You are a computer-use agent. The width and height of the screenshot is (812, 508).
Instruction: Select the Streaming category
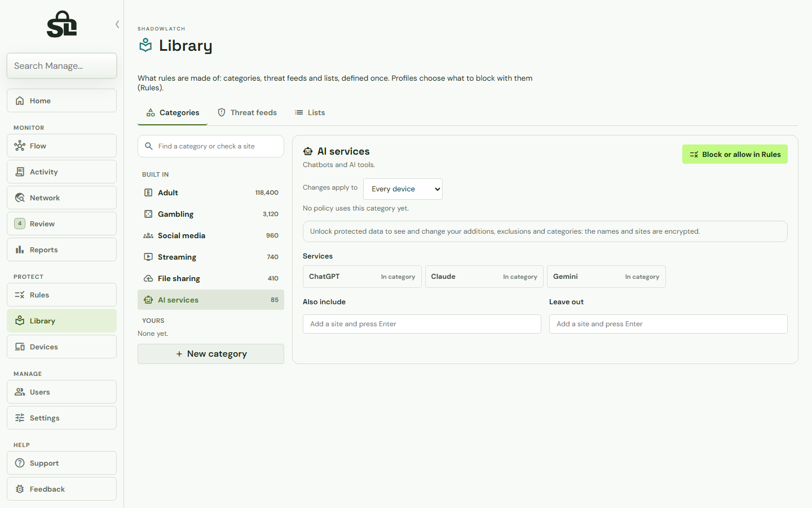(211, 257)
